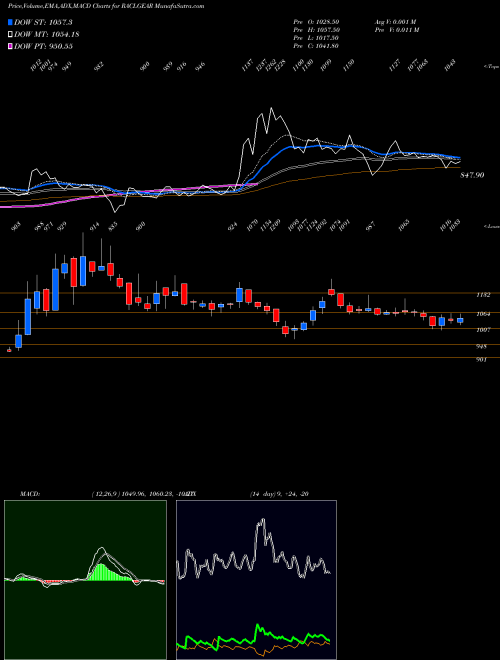
Task: Click the green +DI line spike in ADX panel
Action: tap(257, 626)
